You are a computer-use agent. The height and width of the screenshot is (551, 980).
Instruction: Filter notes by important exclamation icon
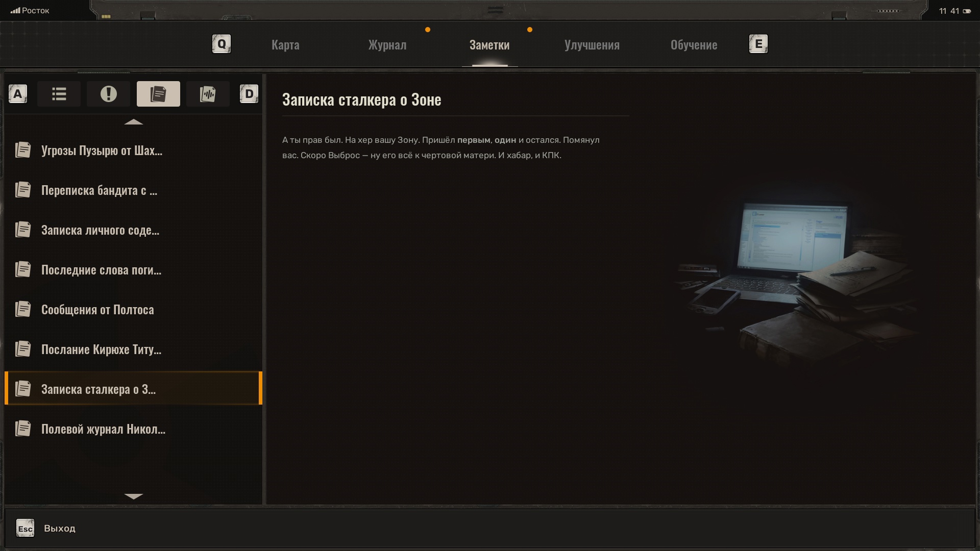109,94
